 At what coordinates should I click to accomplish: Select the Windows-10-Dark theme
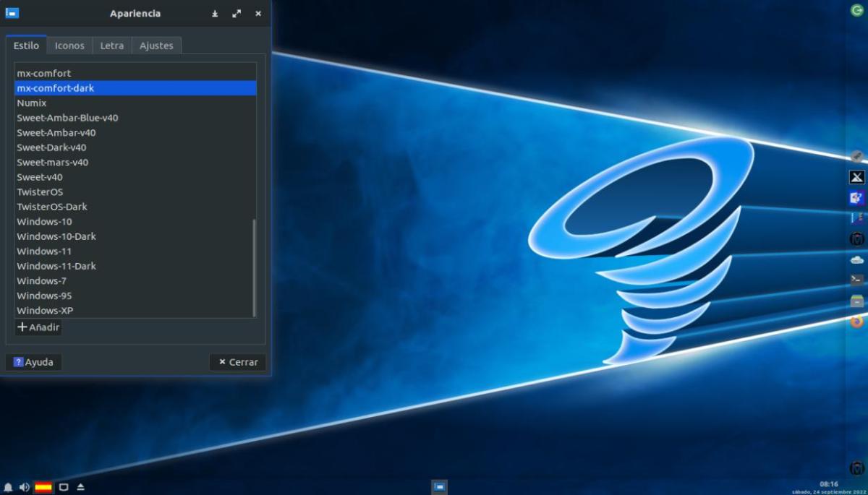click(56, 236)
